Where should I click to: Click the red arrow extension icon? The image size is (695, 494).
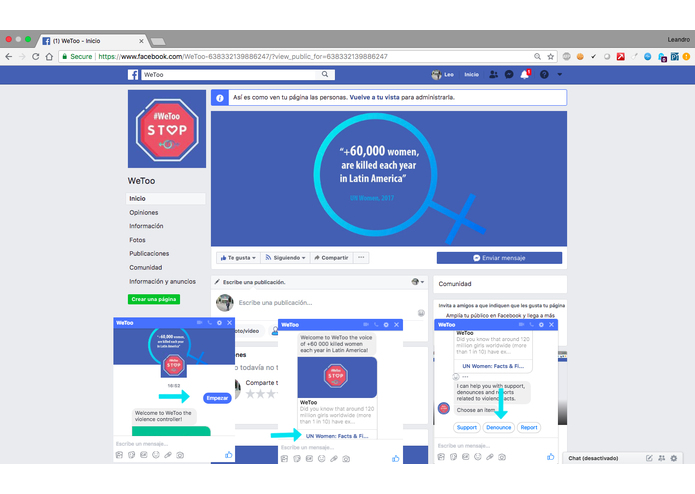621,57
